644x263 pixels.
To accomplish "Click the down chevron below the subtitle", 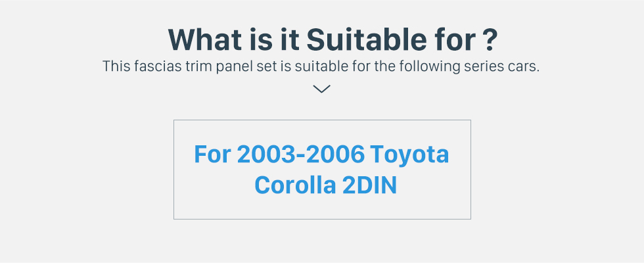I will (321, 89).
